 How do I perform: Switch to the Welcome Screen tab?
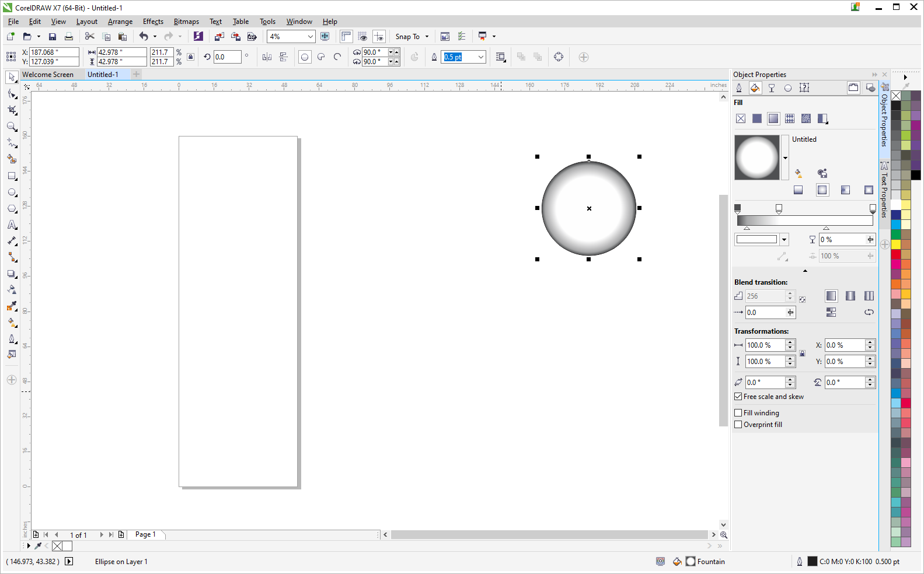(48, 75)
